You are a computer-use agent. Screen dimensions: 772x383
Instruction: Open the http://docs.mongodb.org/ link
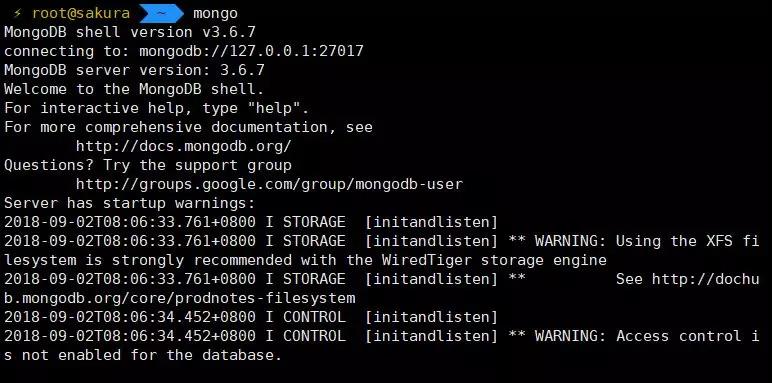click(x=184, y=146)
